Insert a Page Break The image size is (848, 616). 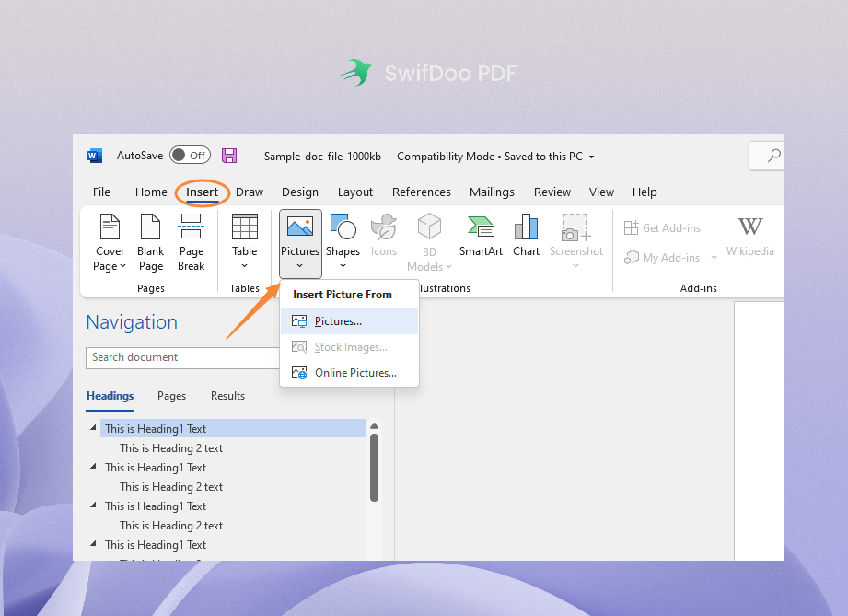192,243
